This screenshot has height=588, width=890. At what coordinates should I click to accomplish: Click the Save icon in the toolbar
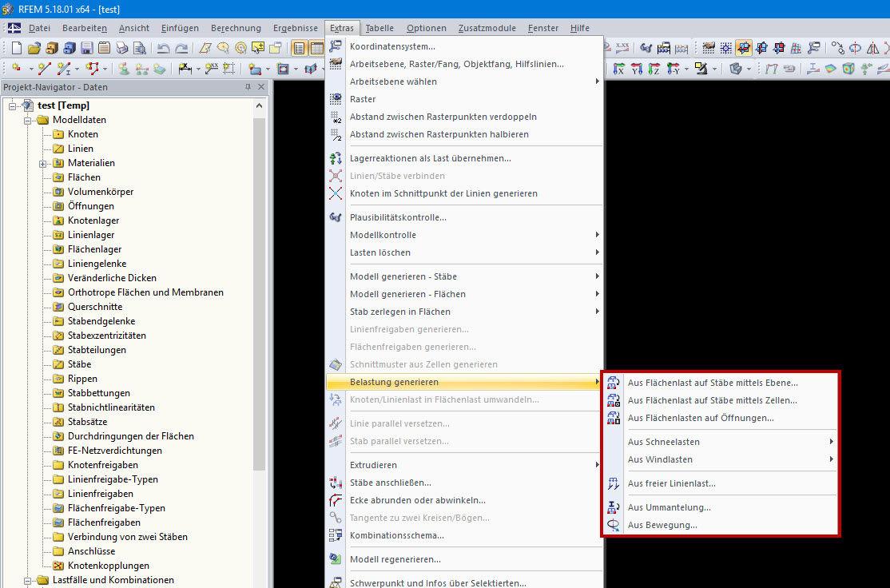pyautogui.click(x=85, y=47)
